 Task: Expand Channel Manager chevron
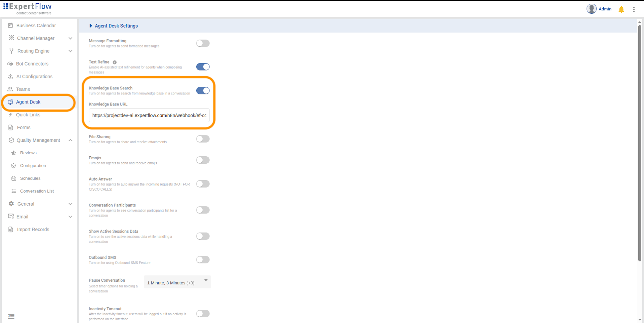pos(70,38)
